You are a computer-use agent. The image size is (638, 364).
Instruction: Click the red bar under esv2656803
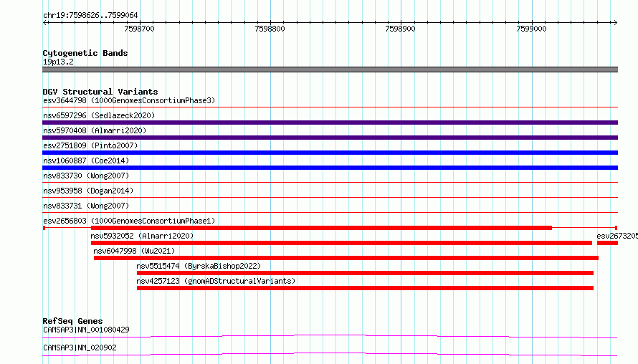point(321,228)
